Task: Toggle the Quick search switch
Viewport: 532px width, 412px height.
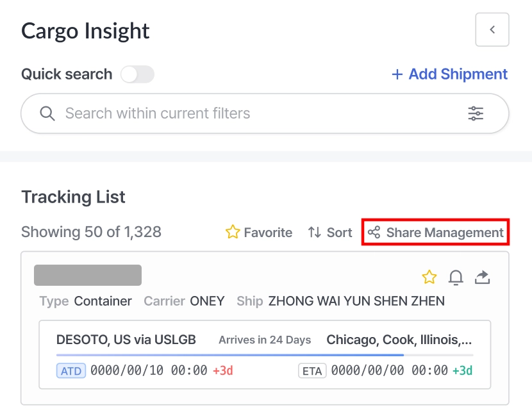Action: pyautogui.click(x=137, y=74)
